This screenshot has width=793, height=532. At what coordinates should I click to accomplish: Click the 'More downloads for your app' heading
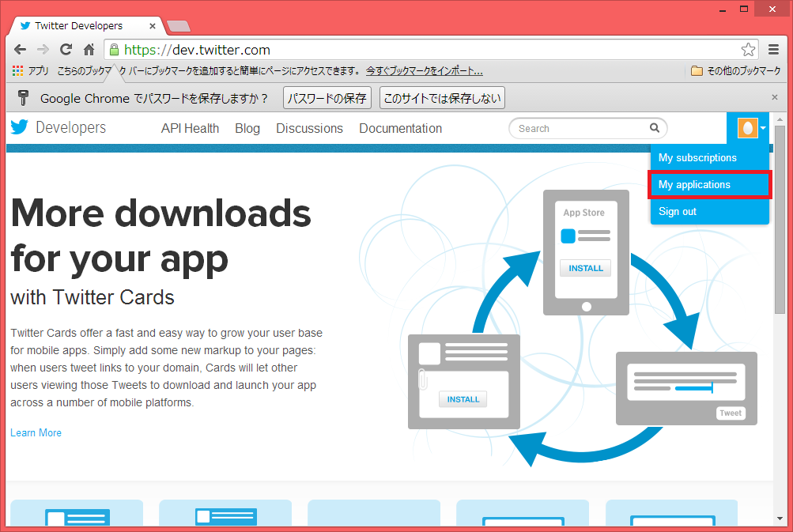tap(160, 236)
